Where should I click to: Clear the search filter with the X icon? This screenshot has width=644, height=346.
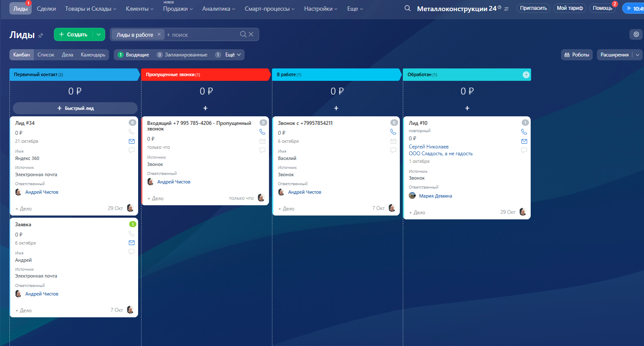251,34
